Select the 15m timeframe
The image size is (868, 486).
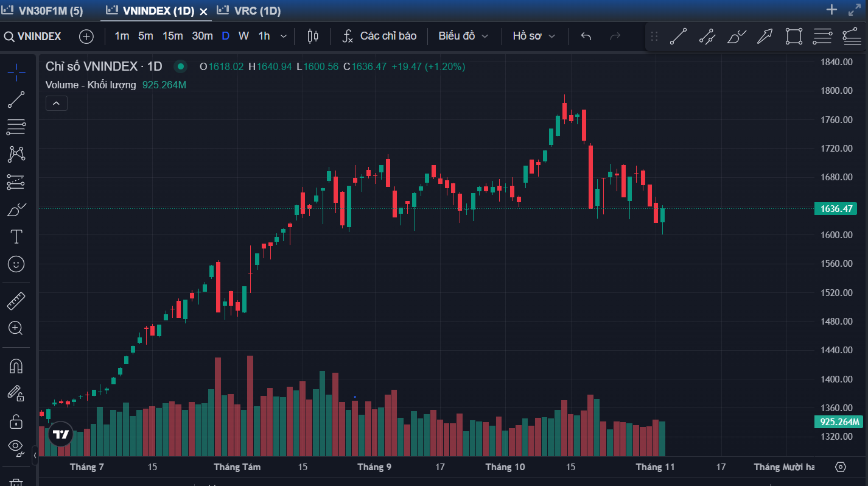pos(172,36)
